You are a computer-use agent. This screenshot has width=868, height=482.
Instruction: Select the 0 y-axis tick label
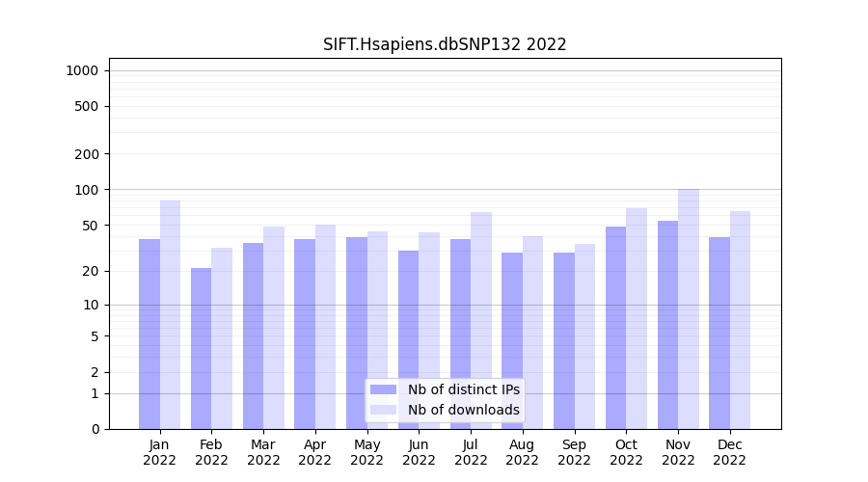(x=95, y=429)
